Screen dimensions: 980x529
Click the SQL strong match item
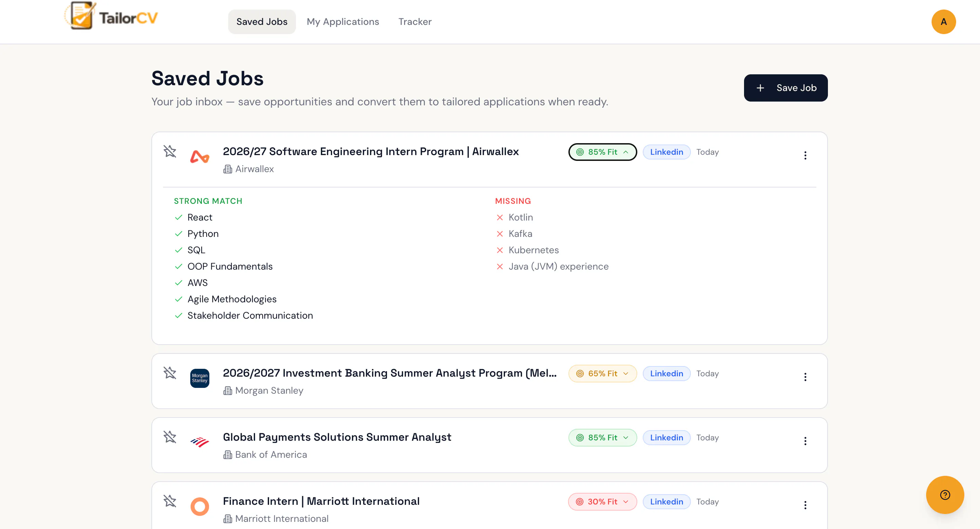pyautogui.click(x=196, y=250)
